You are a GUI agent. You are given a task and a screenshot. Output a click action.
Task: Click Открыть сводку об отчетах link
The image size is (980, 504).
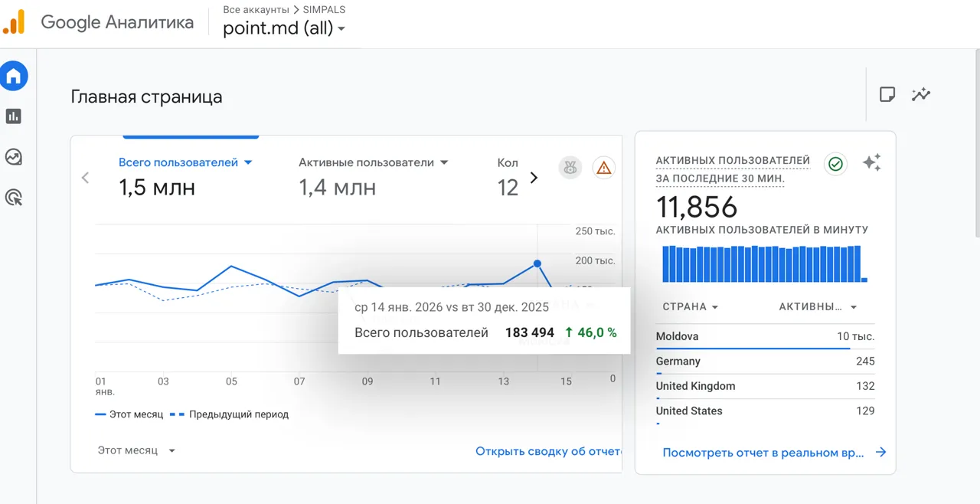[548, 451]
